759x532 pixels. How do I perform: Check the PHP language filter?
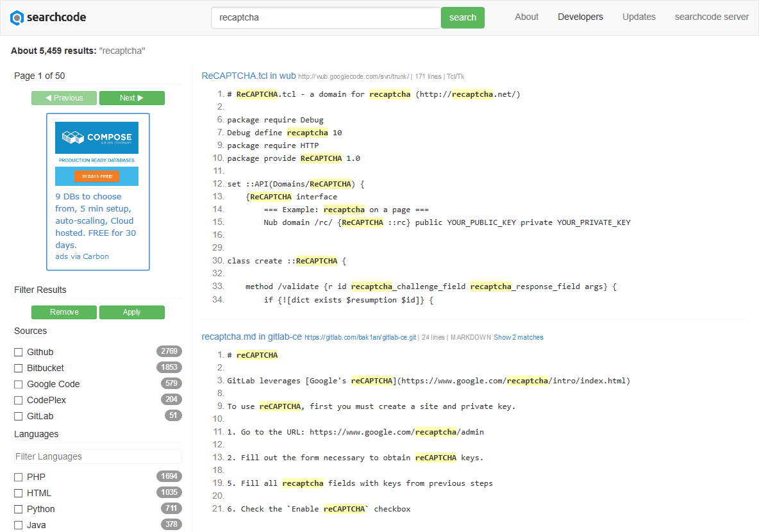[x=19, y=476]
